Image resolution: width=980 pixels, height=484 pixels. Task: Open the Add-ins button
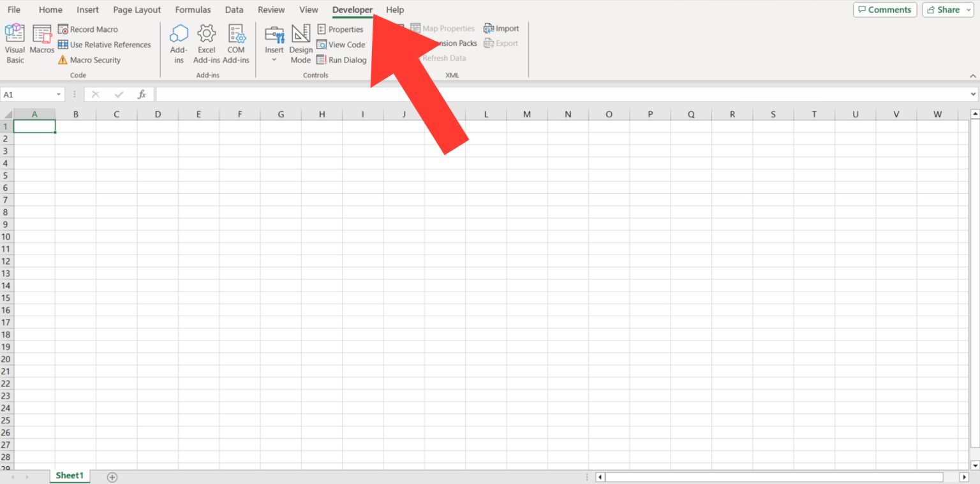[x=179, y=43]
